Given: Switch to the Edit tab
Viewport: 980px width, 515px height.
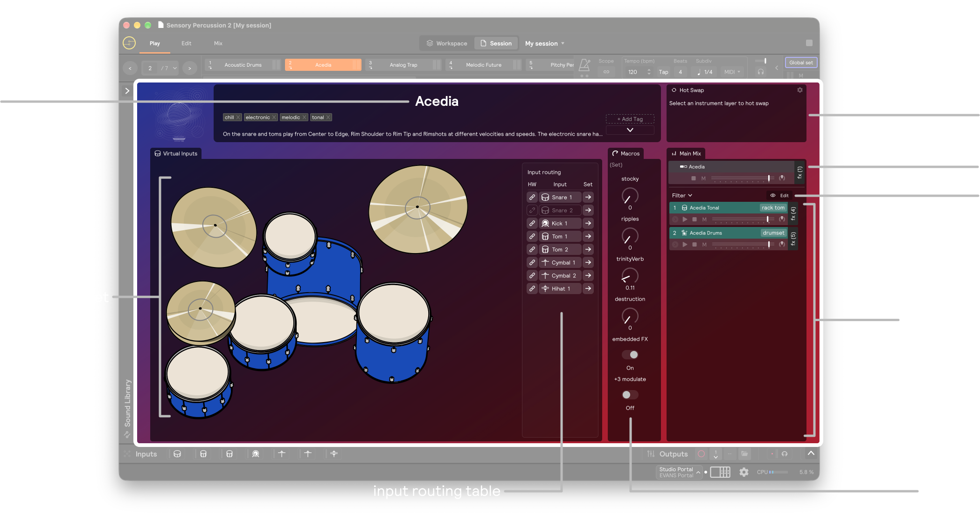Looking at the screenshot, I should pyautogui.click(x=187, y=43).
